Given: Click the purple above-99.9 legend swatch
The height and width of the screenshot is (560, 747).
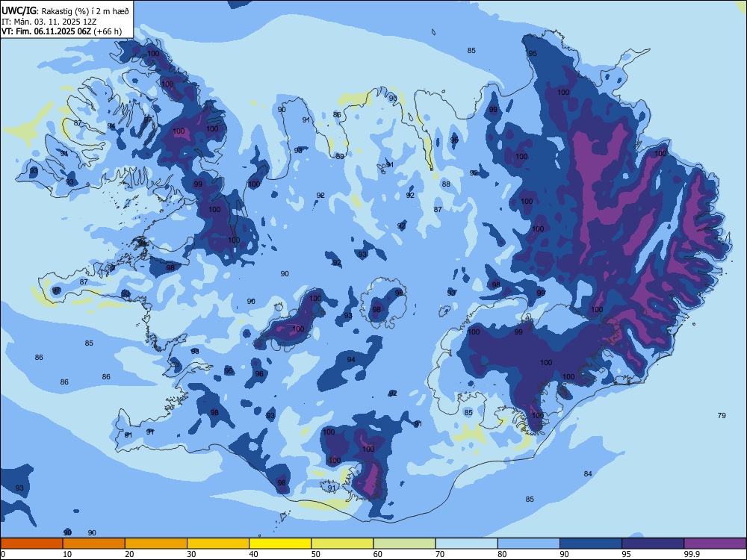Looking at the screenshot, I should 715,544.
